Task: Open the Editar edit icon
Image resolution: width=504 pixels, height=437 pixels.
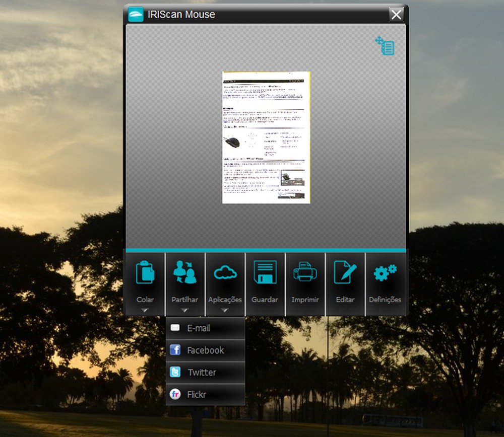Action: pyautogui.click(x=345, y=272)
